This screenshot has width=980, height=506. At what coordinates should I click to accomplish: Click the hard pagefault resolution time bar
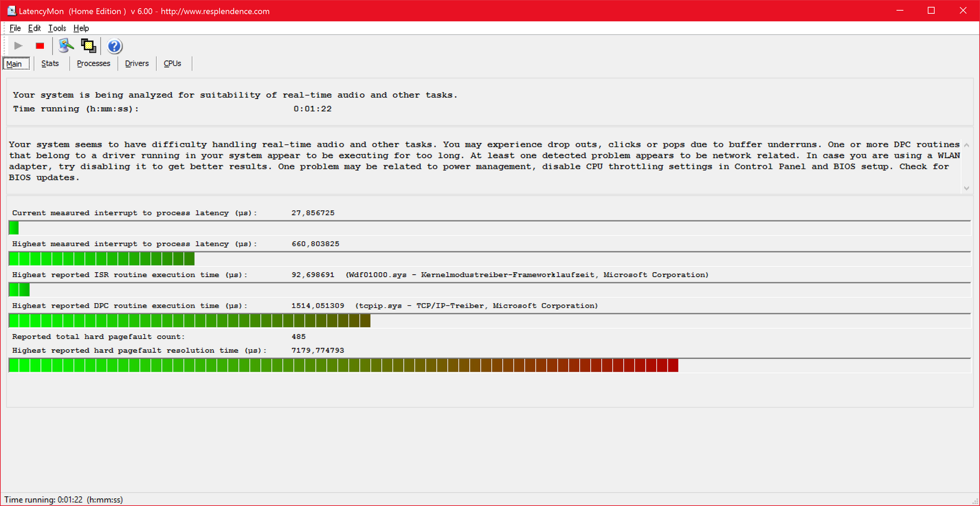tap(489, 366)
